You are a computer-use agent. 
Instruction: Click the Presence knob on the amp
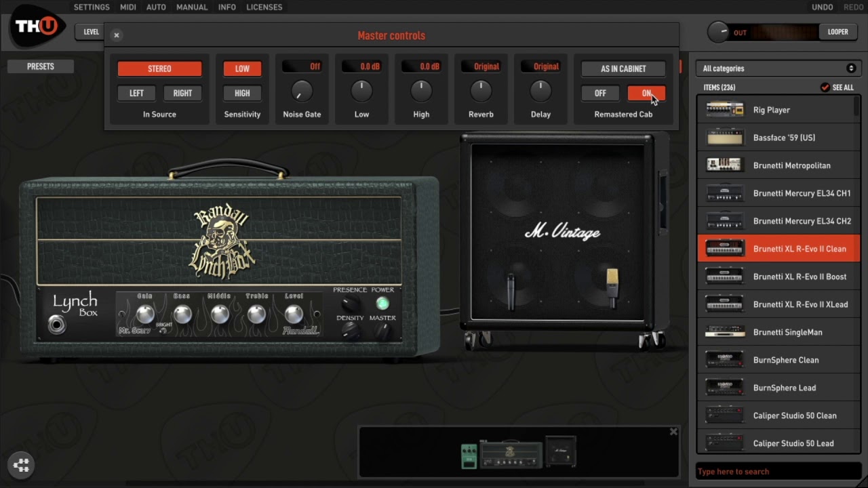pos(350,304)
